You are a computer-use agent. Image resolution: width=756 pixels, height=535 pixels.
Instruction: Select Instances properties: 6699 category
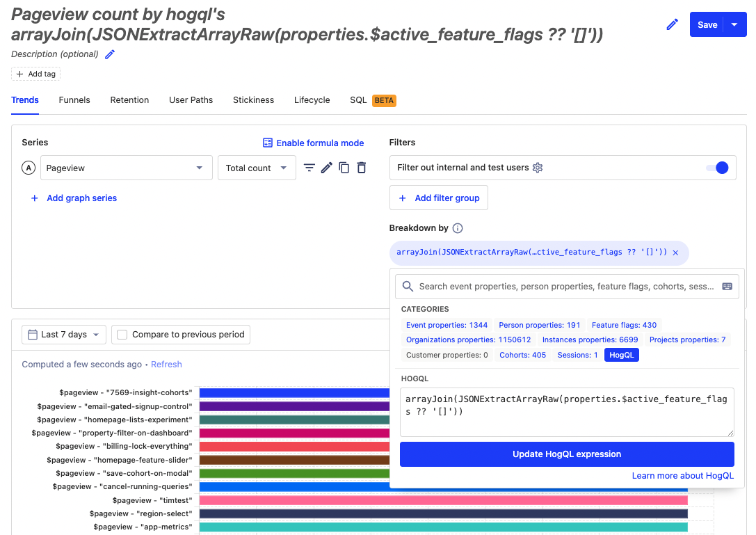(590, 340)
